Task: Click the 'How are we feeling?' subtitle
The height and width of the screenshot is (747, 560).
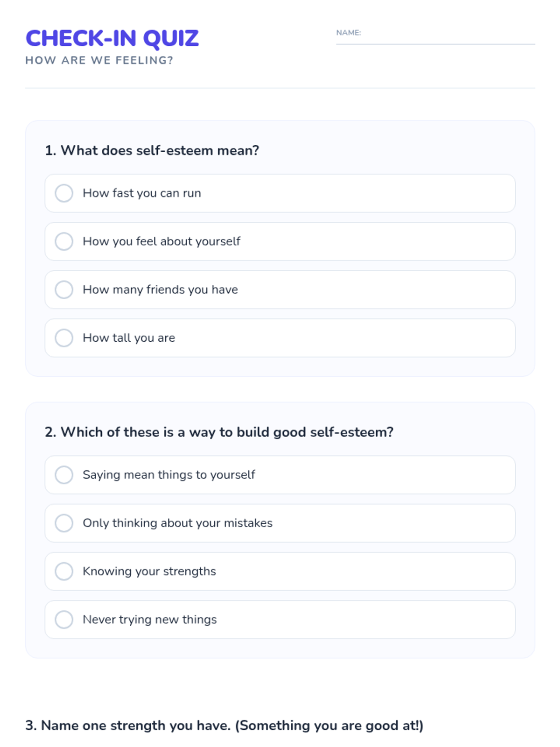Action: [99, 60]
